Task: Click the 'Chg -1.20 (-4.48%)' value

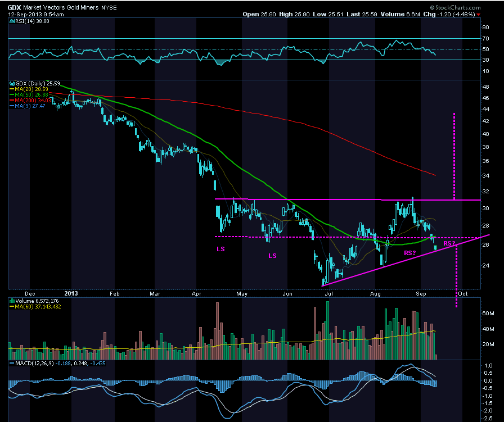Action: point(449,14)
